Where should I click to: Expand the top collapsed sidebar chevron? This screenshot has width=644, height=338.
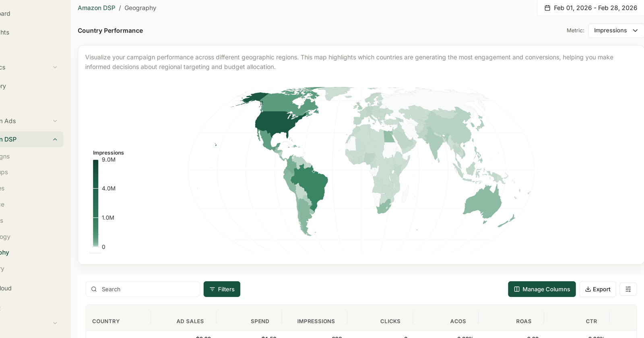(55, 67)
